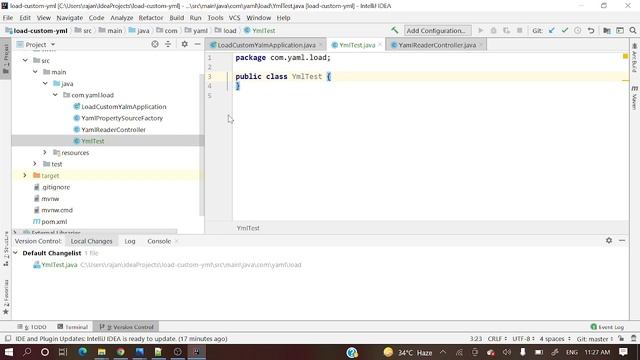Hide the Project panel with minus icon
The image size is (640, 360).
click(x=198, y=44)
